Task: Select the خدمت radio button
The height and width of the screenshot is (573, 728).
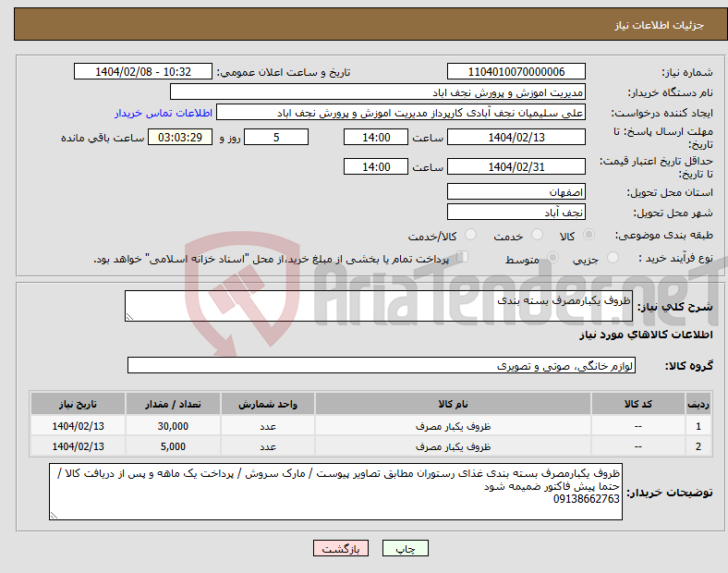Action: pyautogui.click(x=537, y=235)
